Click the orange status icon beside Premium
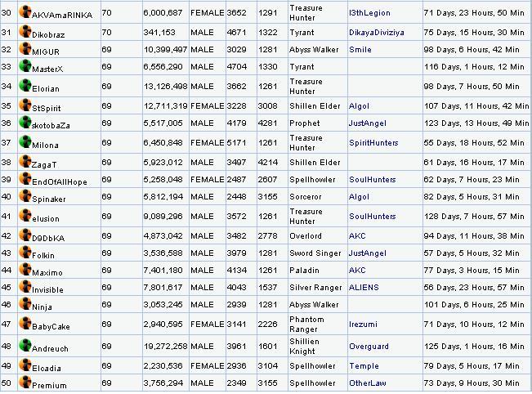 click(25, 383)
